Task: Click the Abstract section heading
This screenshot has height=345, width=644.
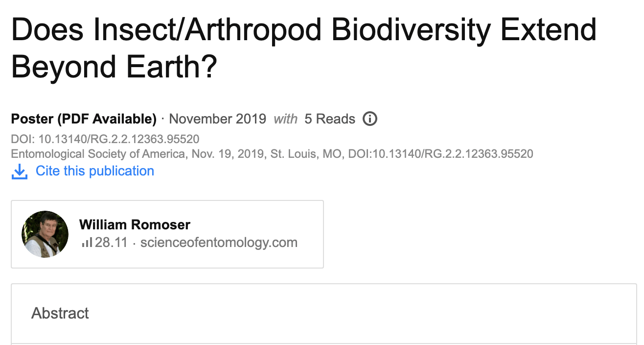Action: (x=60, y=314)
